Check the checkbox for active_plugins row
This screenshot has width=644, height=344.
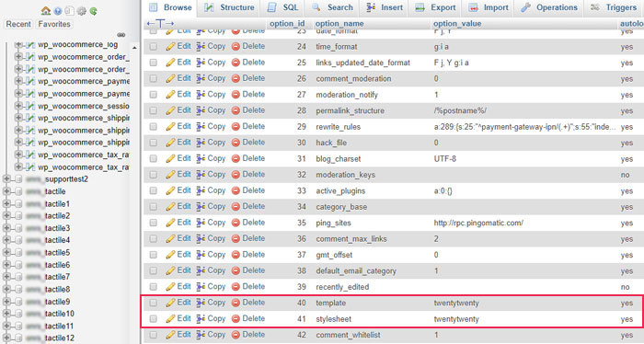pos(154,190)
